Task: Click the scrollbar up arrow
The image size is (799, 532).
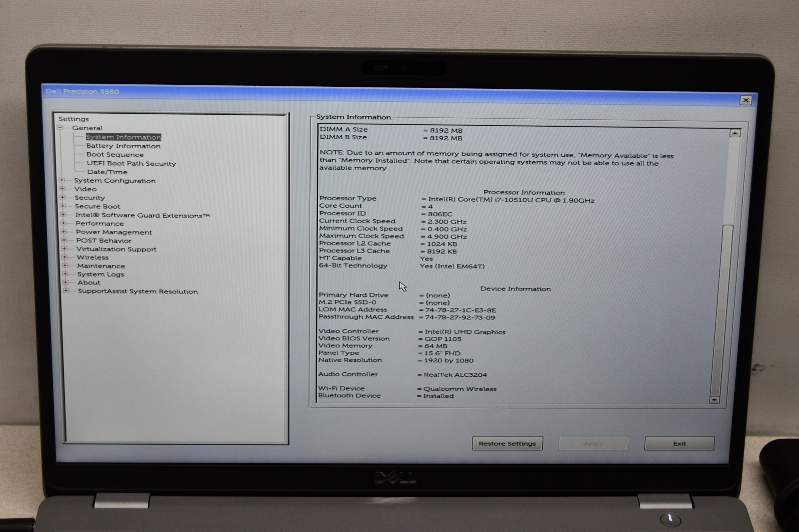Action: 735,133
